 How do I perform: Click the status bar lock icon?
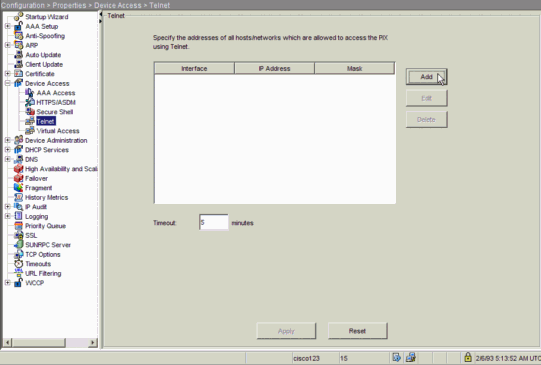point(468,357)
